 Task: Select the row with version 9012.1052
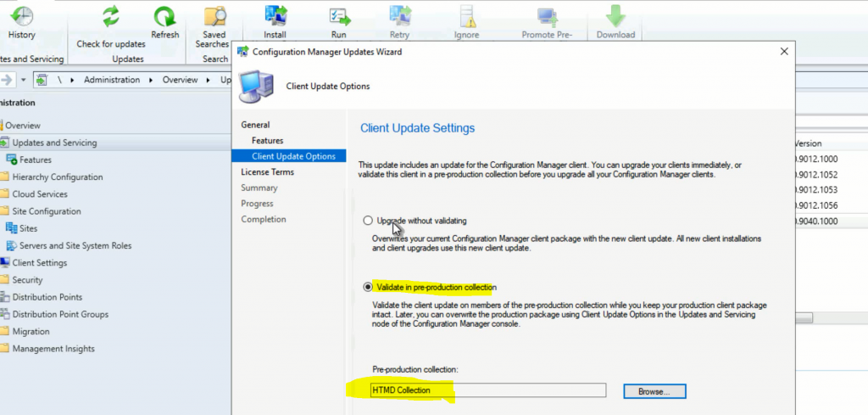tap(832, 175)
